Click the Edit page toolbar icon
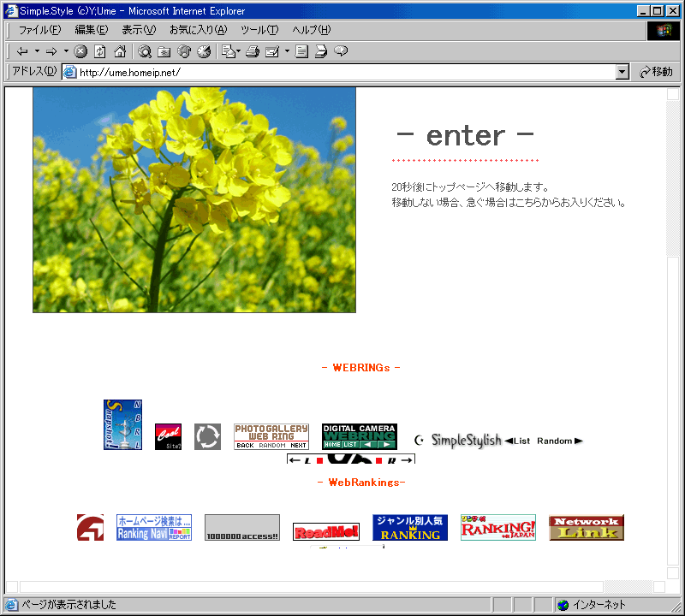Screen dimensions: 685x616 272,51
